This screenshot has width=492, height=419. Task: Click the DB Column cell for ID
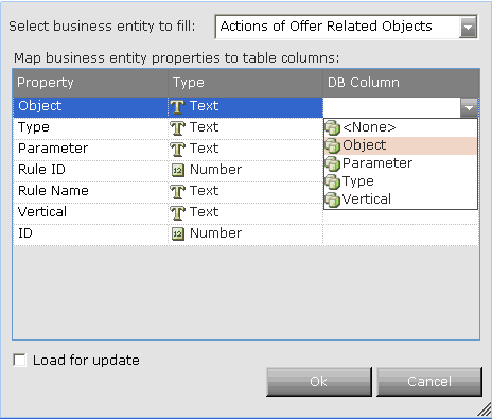(x=401, y=234)
